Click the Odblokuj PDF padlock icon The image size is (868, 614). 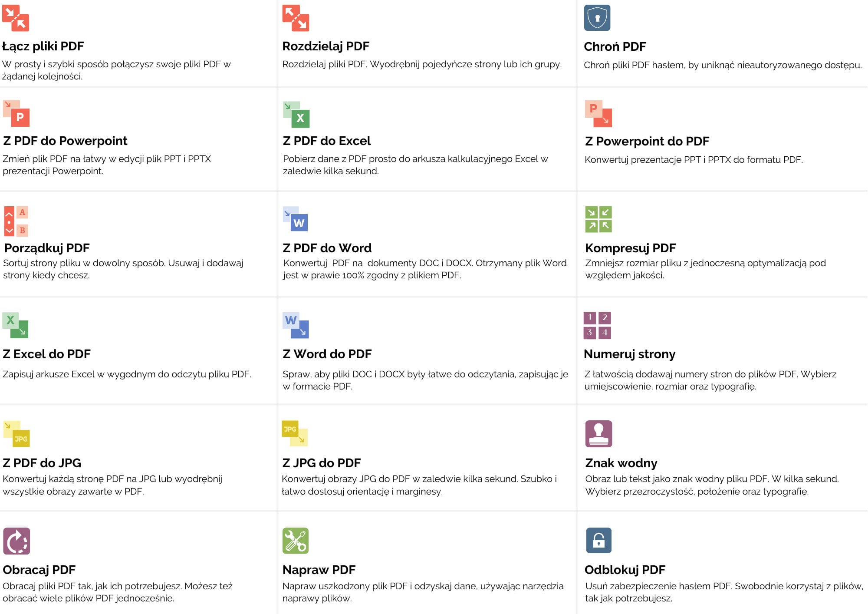click(598, 540)
